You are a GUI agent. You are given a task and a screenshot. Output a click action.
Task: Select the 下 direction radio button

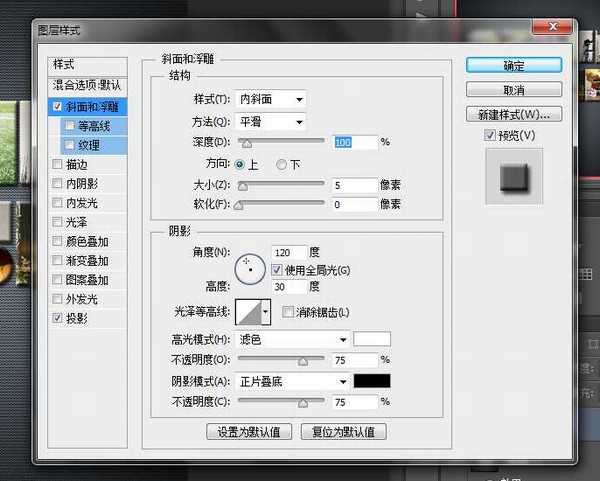[281, 163]
